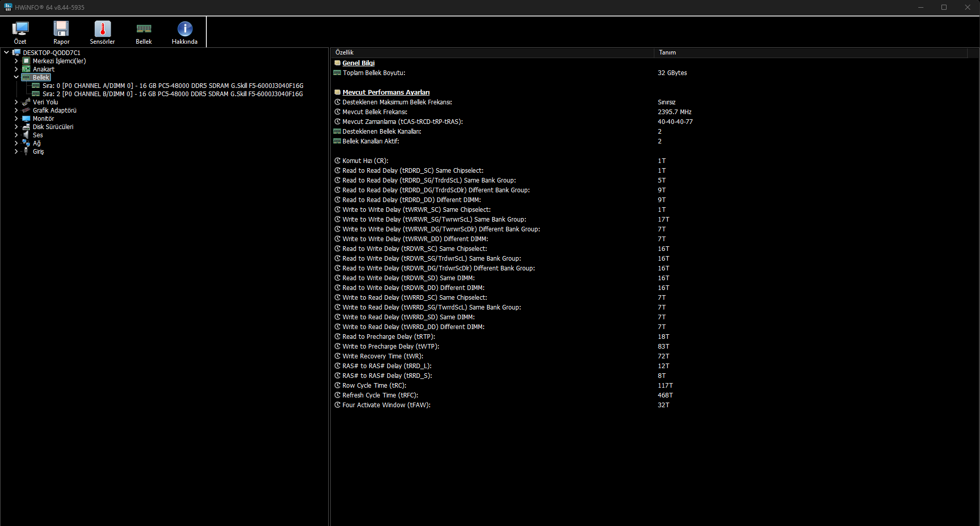Click the Genel Bilgi folder icon

[x=337, y=63]
